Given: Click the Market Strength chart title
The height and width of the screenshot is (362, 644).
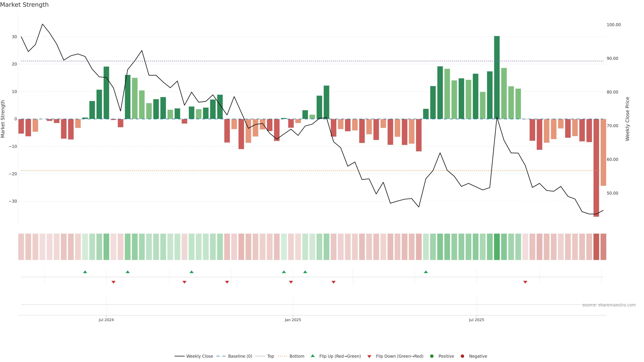Looking at the screenshot, I should click(24, 5).
